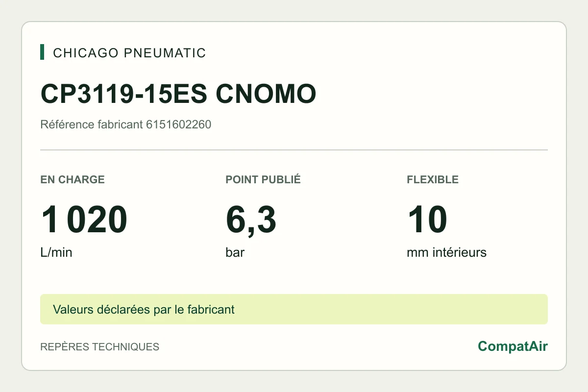This screenshot has height=392, width=588.
Task: Click the mm intérieurs unit label
Action: (x=447, y=253)
